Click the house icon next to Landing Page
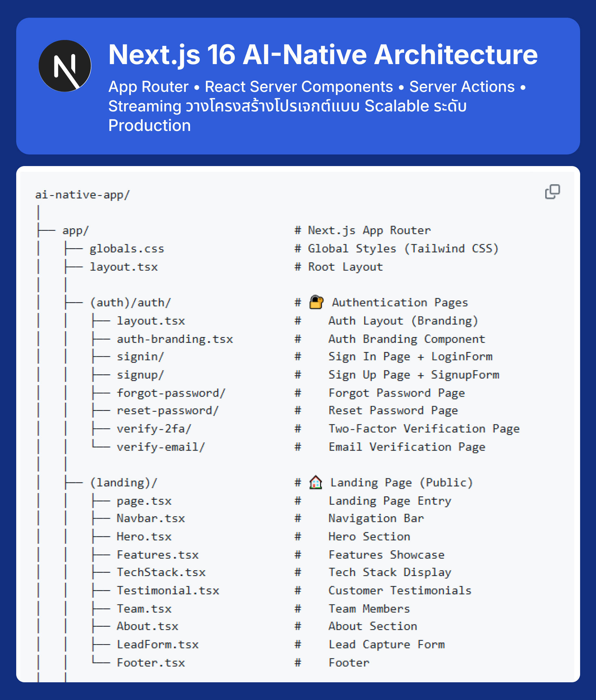Screen dimensions: 596x700 point(315,482)
